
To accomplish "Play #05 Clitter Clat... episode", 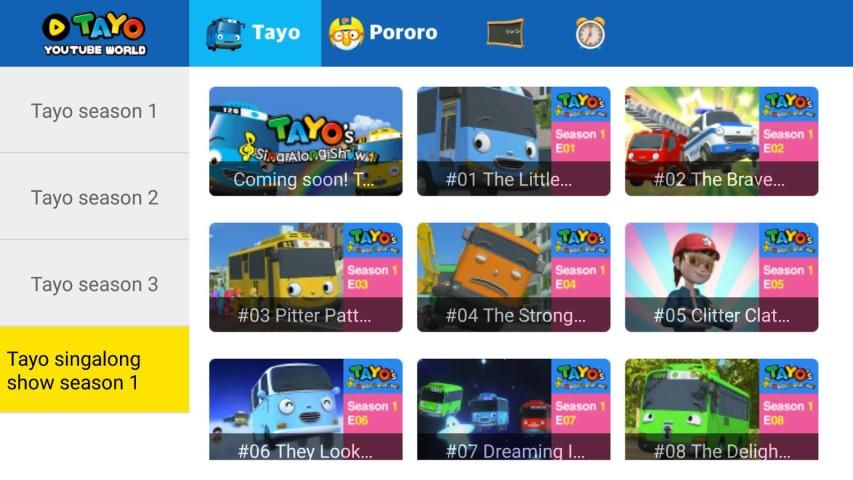I will tap(721, 277).
